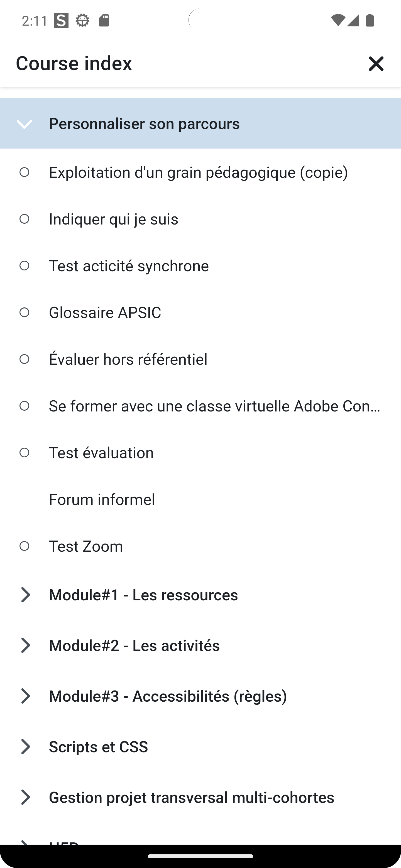Collapse the Personnaliser son parcours section

coord(24,124)
